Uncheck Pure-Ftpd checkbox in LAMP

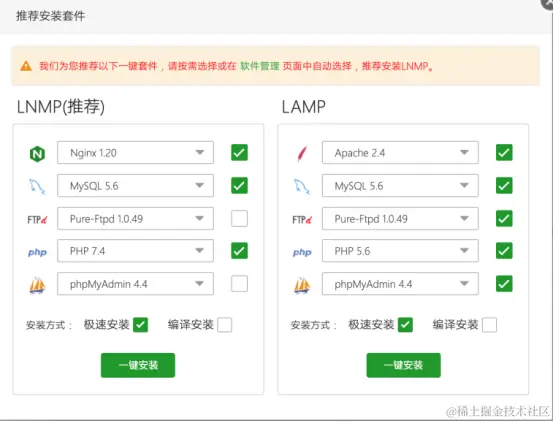504,218
